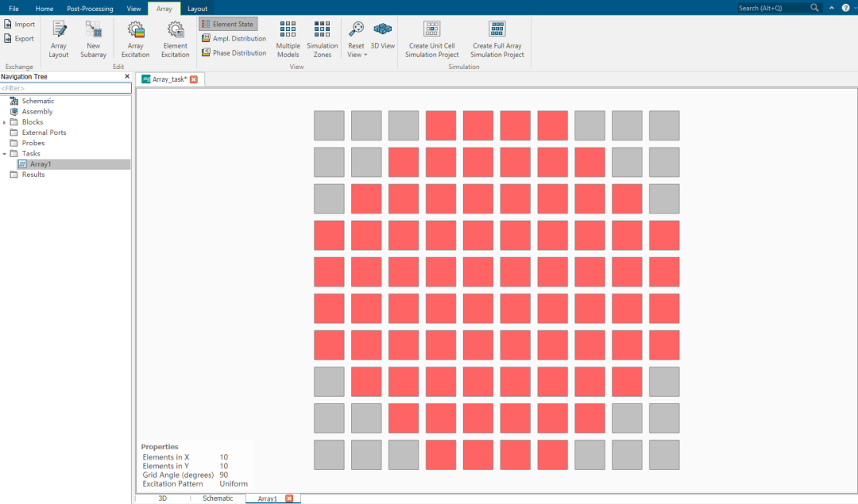Toggle Ampl. Distribution view

click(x=234, y=39)
